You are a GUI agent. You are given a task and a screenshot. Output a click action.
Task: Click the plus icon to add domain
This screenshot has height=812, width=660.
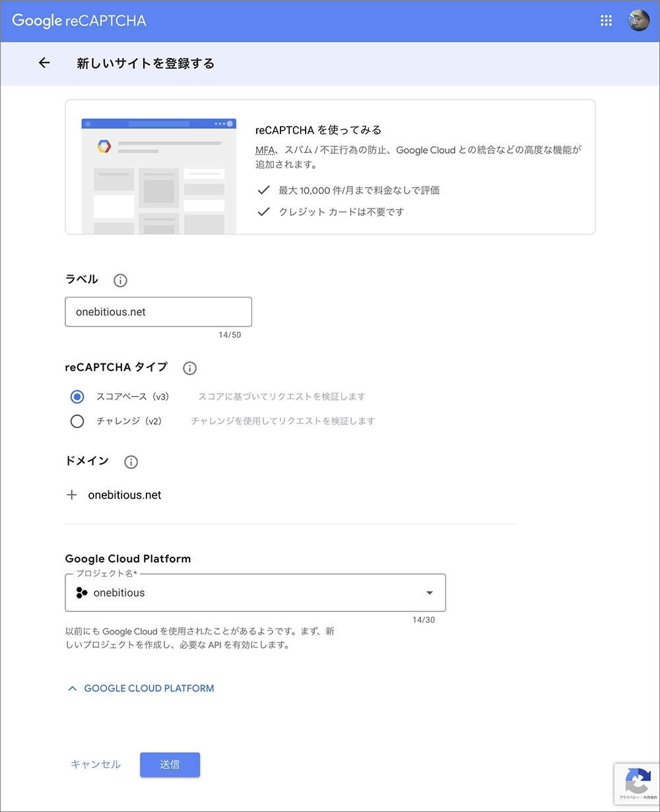click(72, 495)
